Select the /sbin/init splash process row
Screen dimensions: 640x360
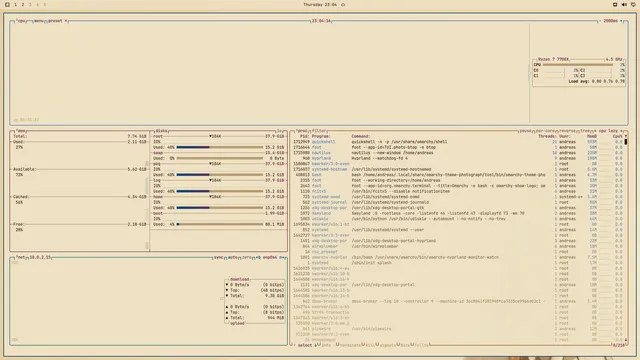[458, 263]
